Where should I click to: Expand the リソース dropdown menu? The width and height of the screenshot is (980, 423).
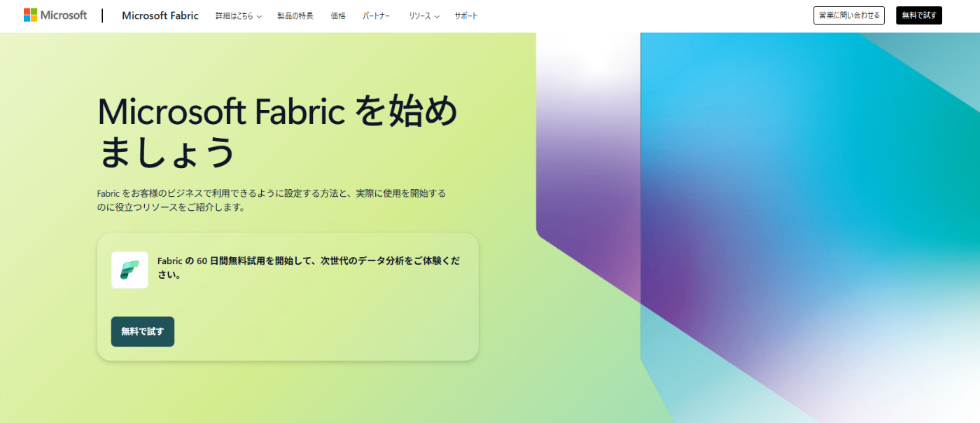click(424, 15)
